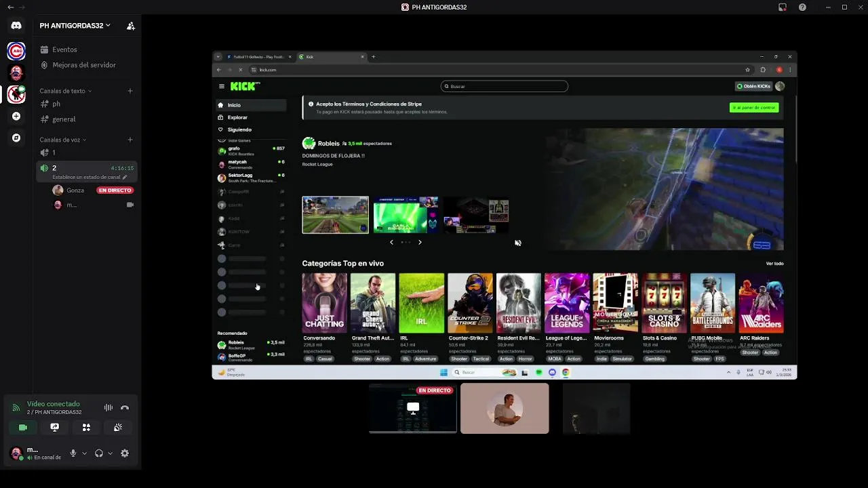Click the Spotify icon in streamed taskbar

point(539,372)
